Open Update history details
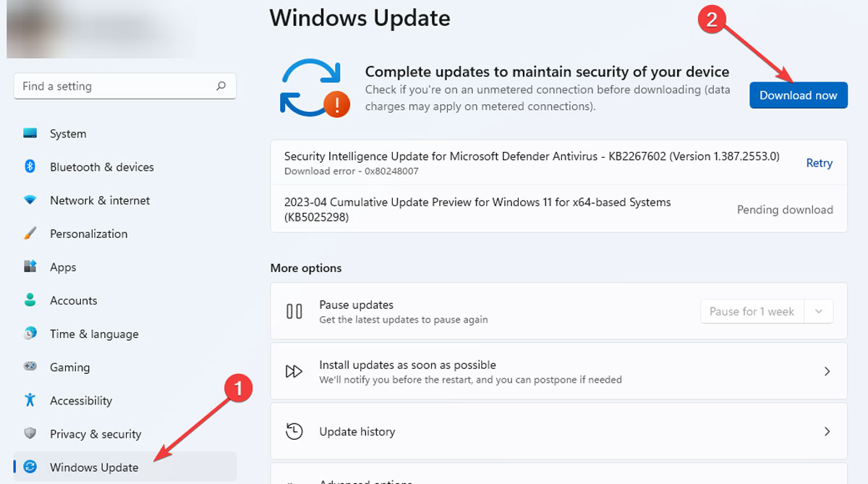This screenshot has width=868, height=484. pyautogui.click(x=827, y=431)
